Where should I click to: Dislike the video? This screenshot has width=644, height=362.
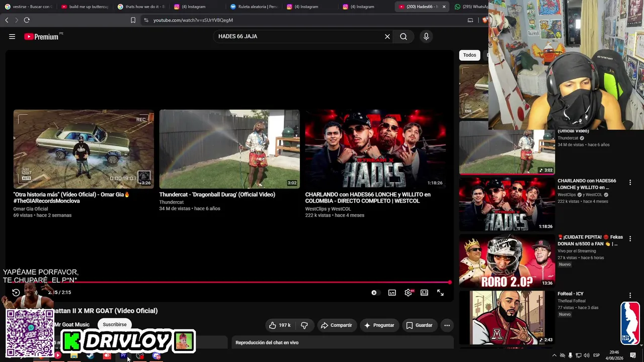point(304,325)
